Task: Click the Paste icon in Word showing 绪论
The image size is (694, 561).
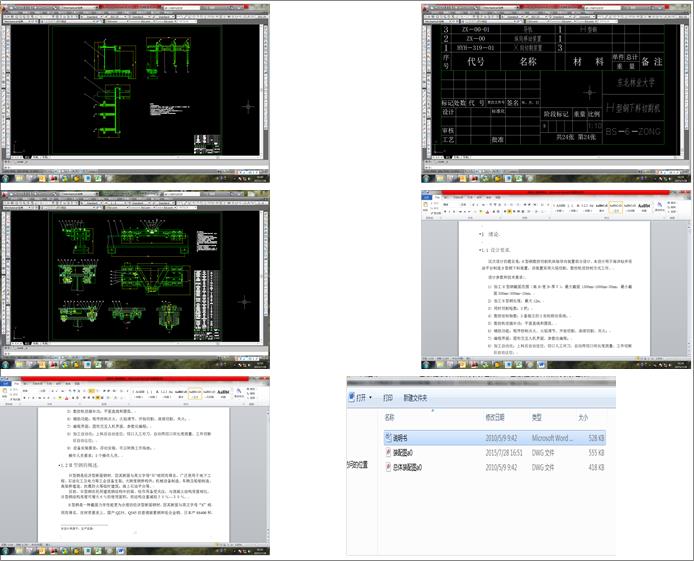Action: pos(426,207)
